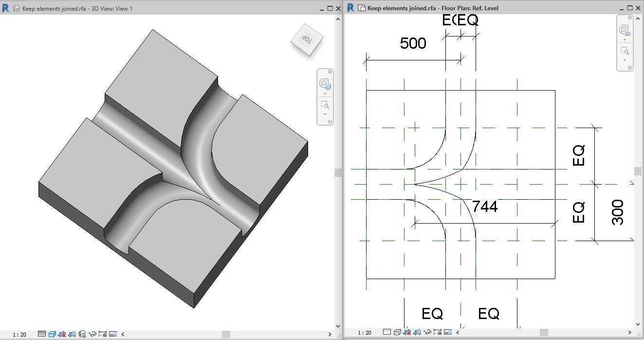Click up scroll arrow of 3D view vertical scrollbar
Screen dimensions: 644x340
pyautogui.click(x=338, y=19)
